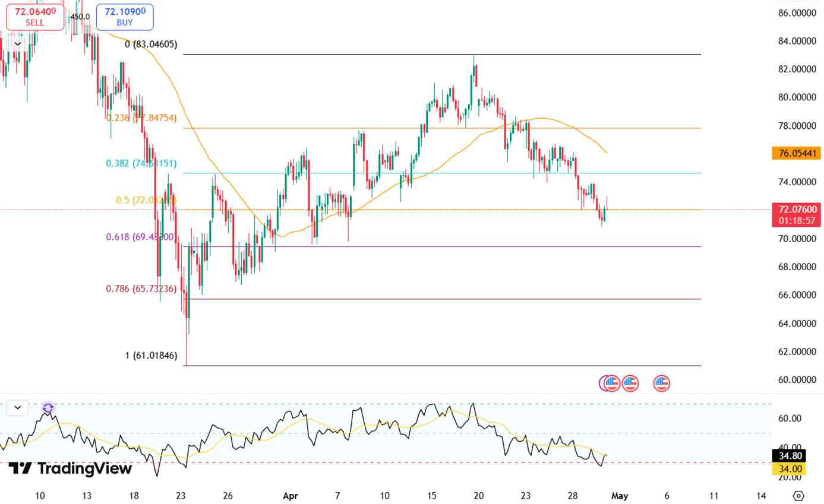
Task: Select the 0.618 (69.4) Fibonacci level label
Action: tap(140, 237)
